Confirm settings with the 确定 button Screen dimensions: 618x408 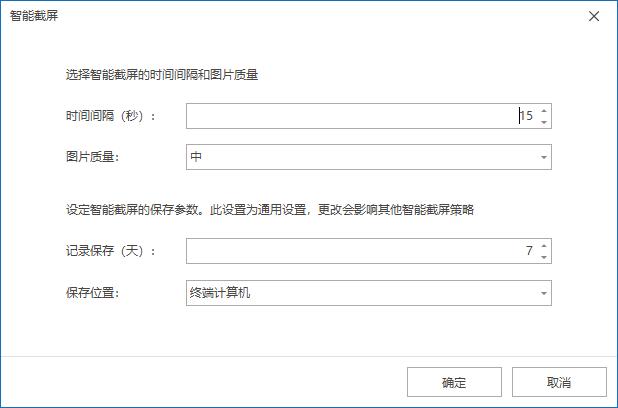(x=454, y=382)
